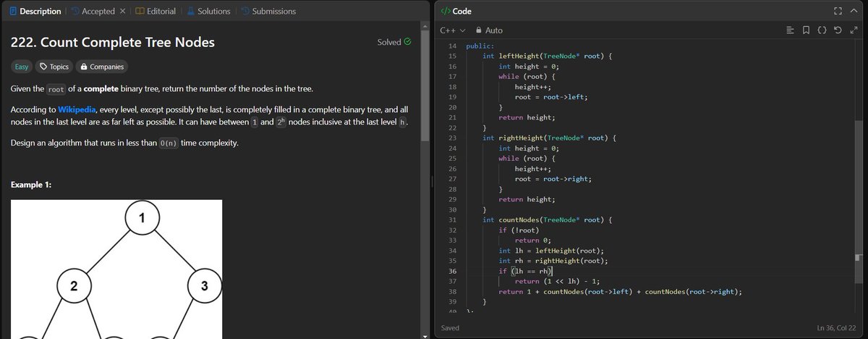Image resolution: width=868 pixels, height=339 pixels.
Task: Click the Easy difficulty badge
Action: 21,67
